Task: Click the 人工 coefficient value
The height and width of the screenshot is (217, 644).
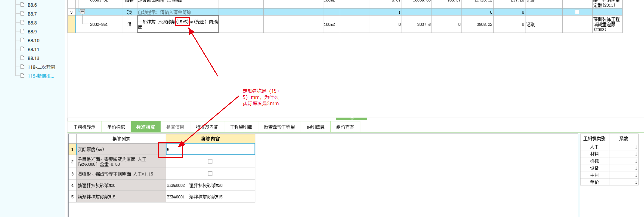Action: tap(624, 147)
